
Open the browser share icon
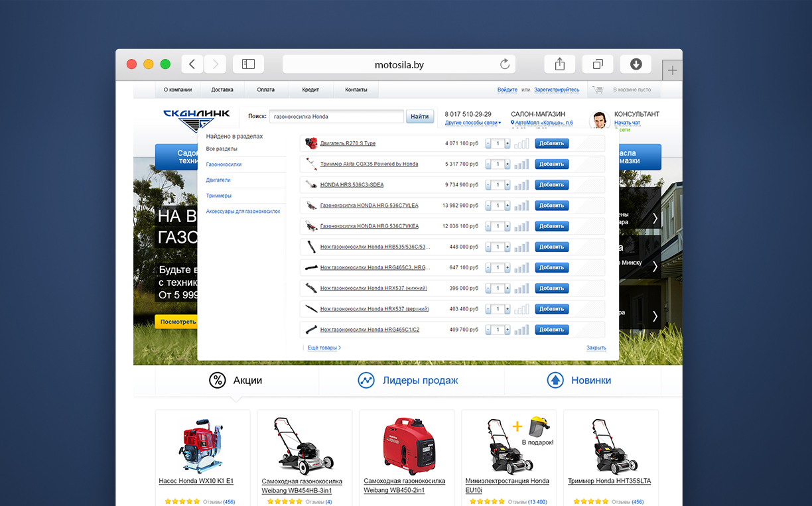point(560,64)
